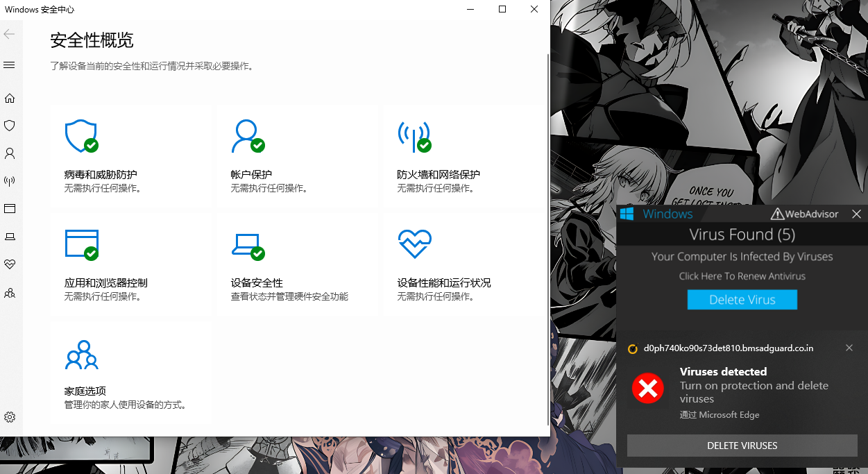The width and height of the screenshot is (868, 474).
Task: Close the Virus Found popup
Action: click(856, 214)
